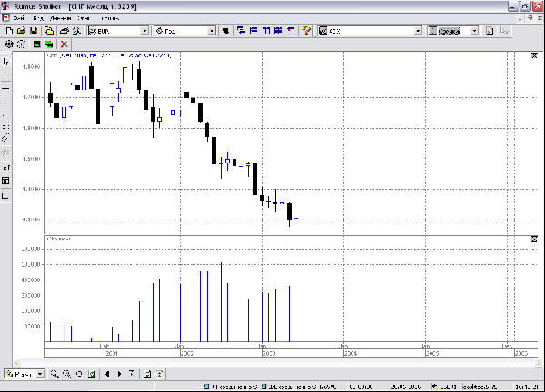Image resolution: width=545 pixels, height=392 pixels.
Task: Click horizontal scrollbar right arrow
Action: point(539,363)
